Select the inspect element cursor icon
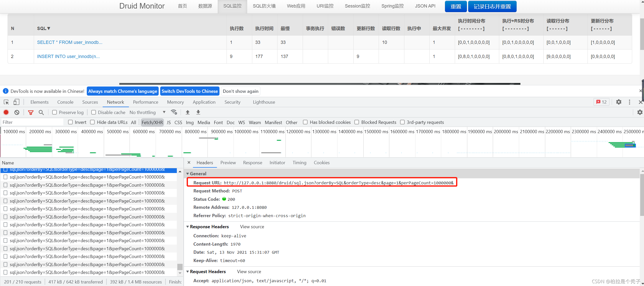Viewport: 644px width, 286px height. [6, 102]
